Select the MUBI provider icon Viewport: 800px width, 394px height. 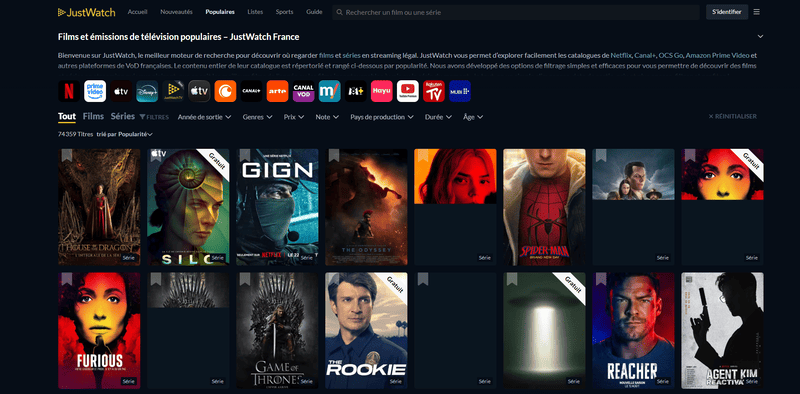(x=459, y=91)
